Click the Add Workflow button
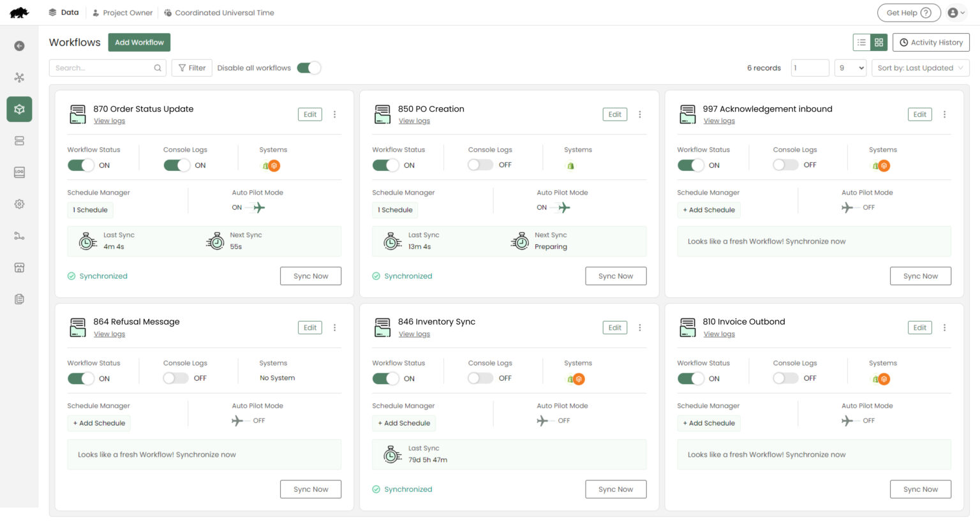This screenshot has width=980, height=527. click(139, 42)
